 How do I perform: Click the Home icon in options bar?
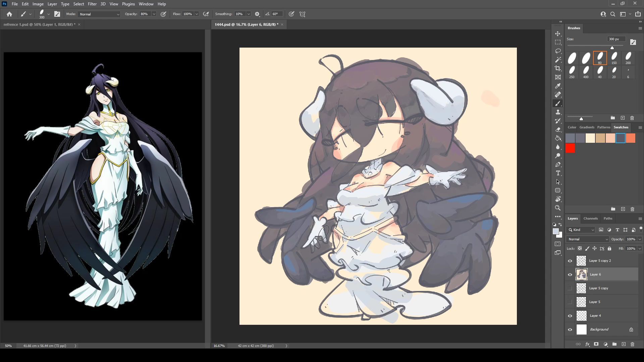click(x=9, y=14)
